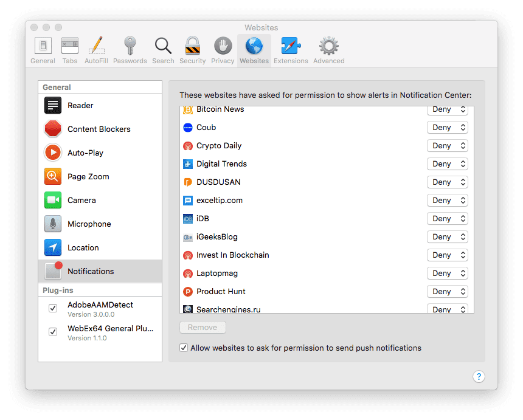Open the iDB permission dropdown
This screenshot has height=420, width=523.
[x=447, y=219]
